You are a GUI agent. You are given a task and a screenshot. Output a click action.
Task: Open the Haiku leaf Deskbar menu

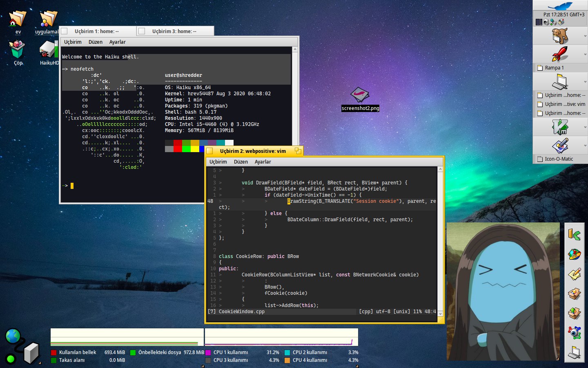coord(560,6)
